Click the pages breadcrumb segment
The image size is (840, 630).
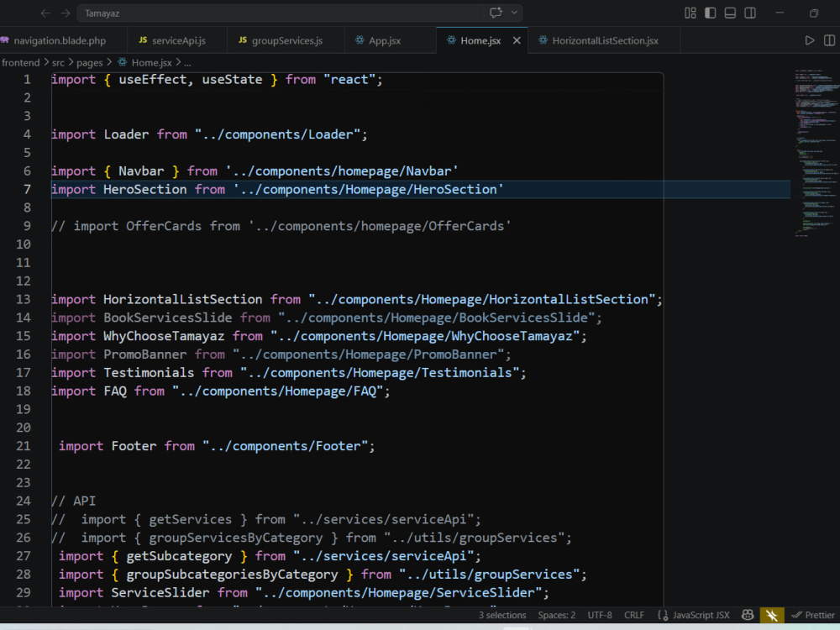89,63
